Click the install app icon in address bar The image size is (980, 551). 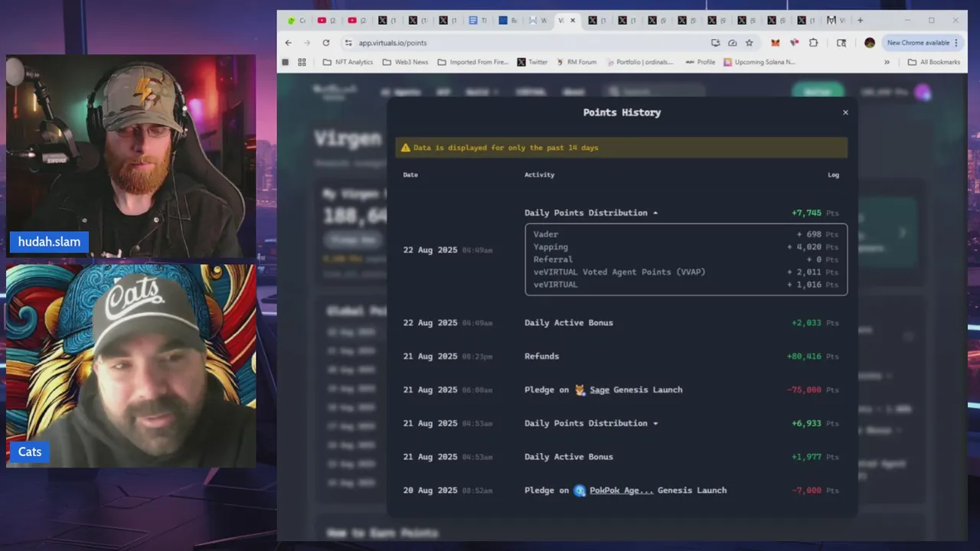click(x=715, y=43)
